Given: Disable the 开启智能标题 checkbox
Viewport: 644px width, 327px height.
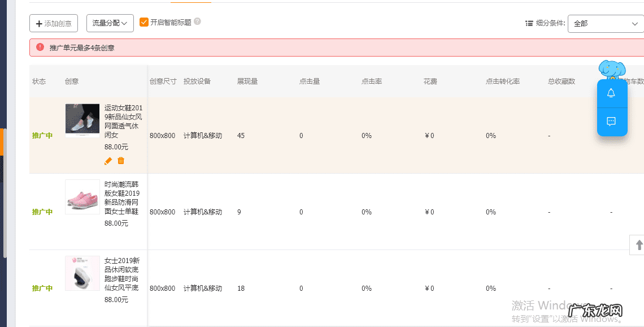Looking at the screenshot, I should 145,23.
